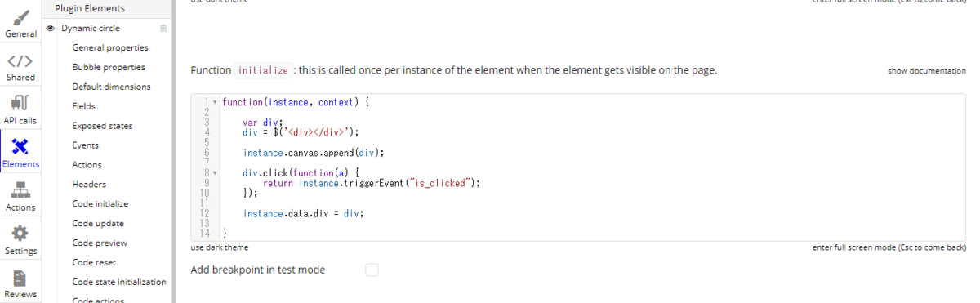Open the Shared code icon tab
Image resolution: width=980 pixels, height=303 pixels.
click(x=20, y=66)
